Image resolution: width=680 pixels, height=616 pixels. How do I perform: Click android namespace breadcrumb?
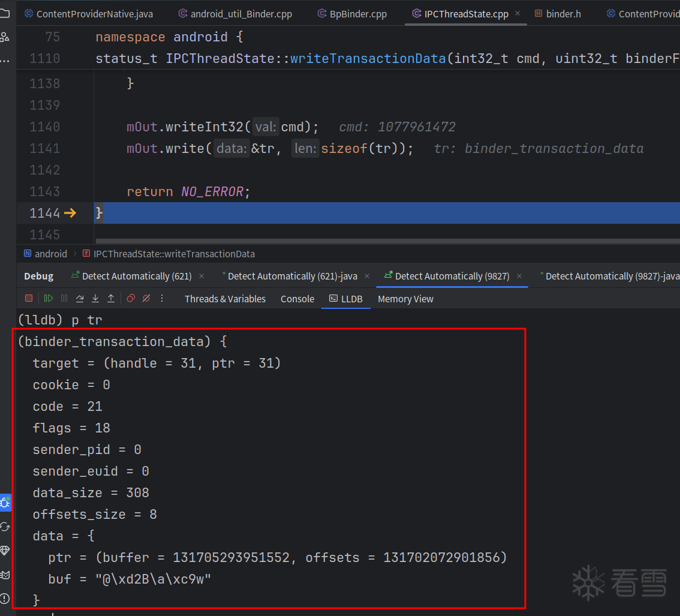pos(46,254)
